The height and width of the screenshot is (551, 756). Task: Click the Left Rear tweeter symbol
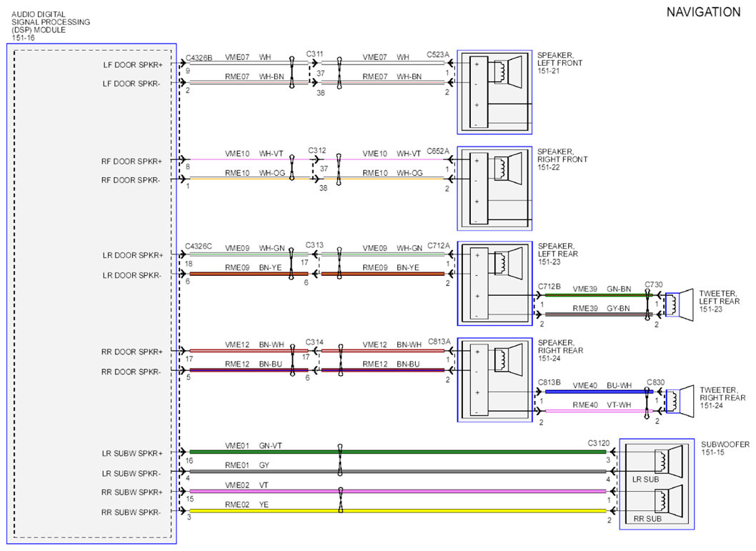click(679, 304)
